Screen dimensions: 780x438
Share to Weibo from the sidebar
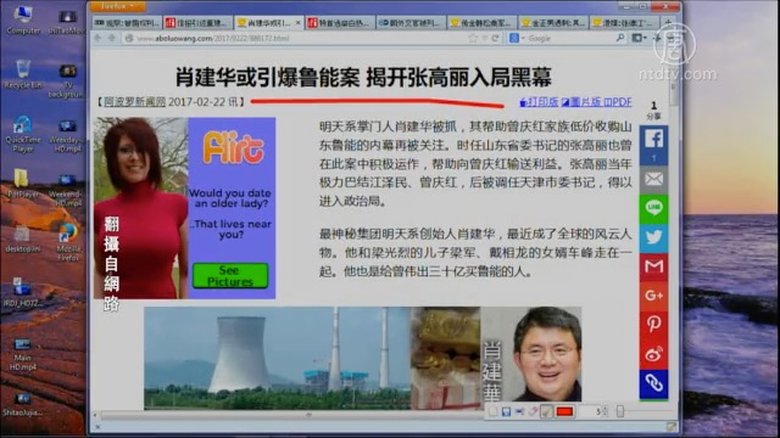pyautogui.click(x=653, y=353)
